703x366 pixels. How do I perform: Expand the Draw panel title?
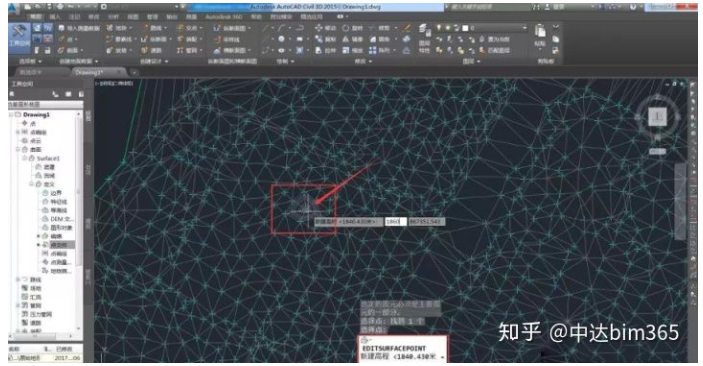coord(285,61)
